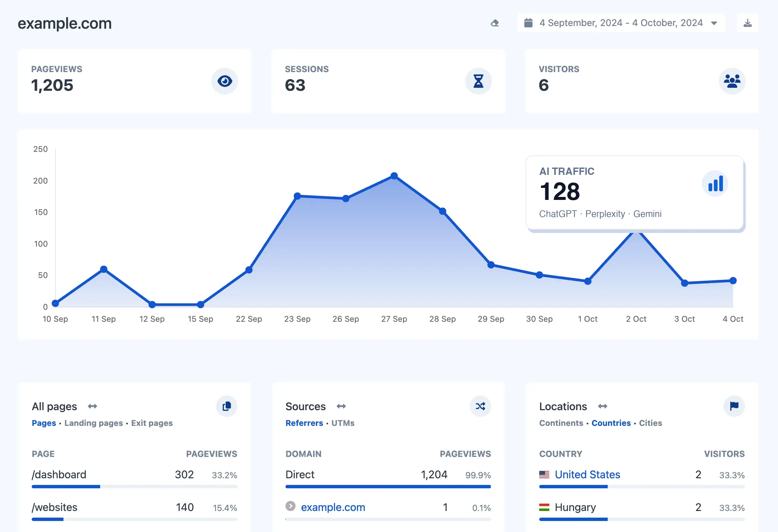
Task: Click the flag icon in Locations panel
Action: click(734, 406)
